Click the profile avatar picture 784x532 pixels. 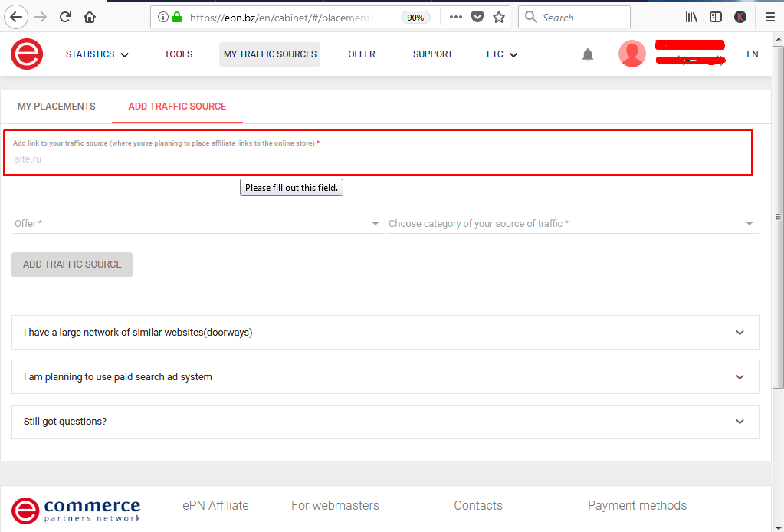tap(631, 54)
